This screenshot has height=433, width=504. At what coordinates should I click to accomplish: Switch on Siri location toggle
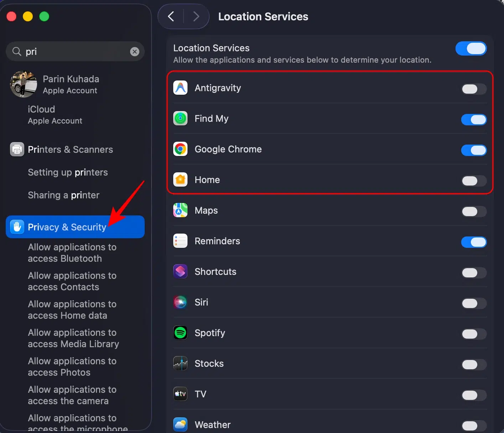coord(474,303)
